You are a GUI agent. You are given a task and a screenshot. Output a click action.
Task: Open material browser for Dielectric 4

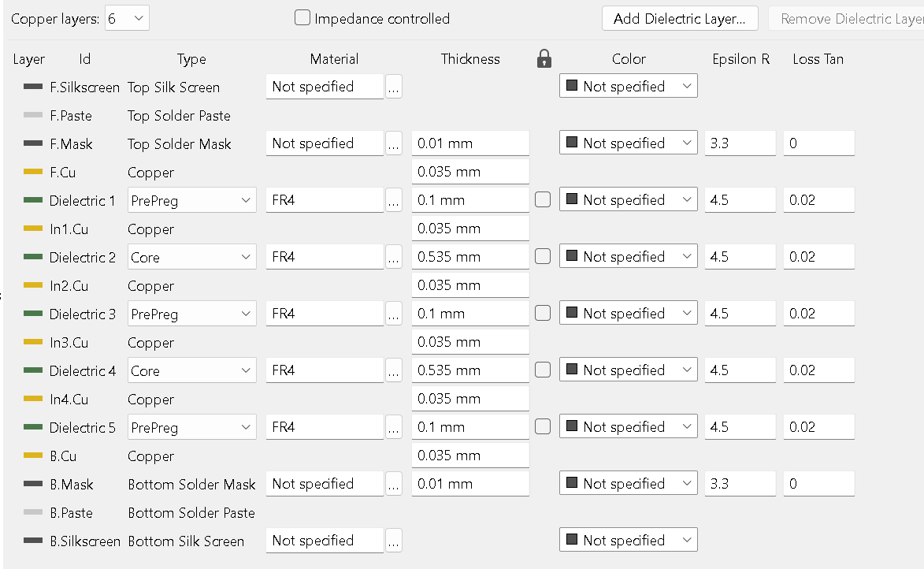tap(394, 370)
